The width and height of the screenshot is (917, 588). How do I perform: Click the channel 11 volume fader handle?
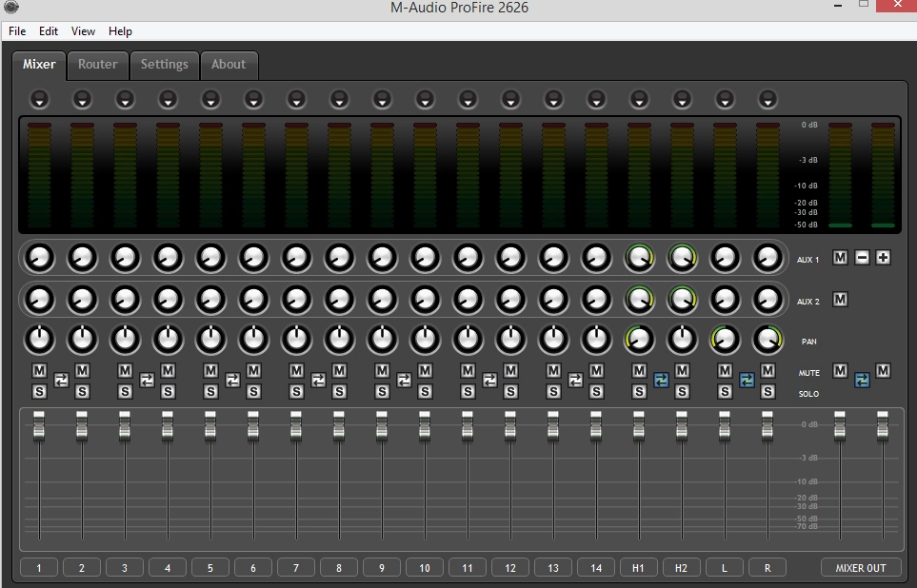pyautogui.click(x=468, y=425)
